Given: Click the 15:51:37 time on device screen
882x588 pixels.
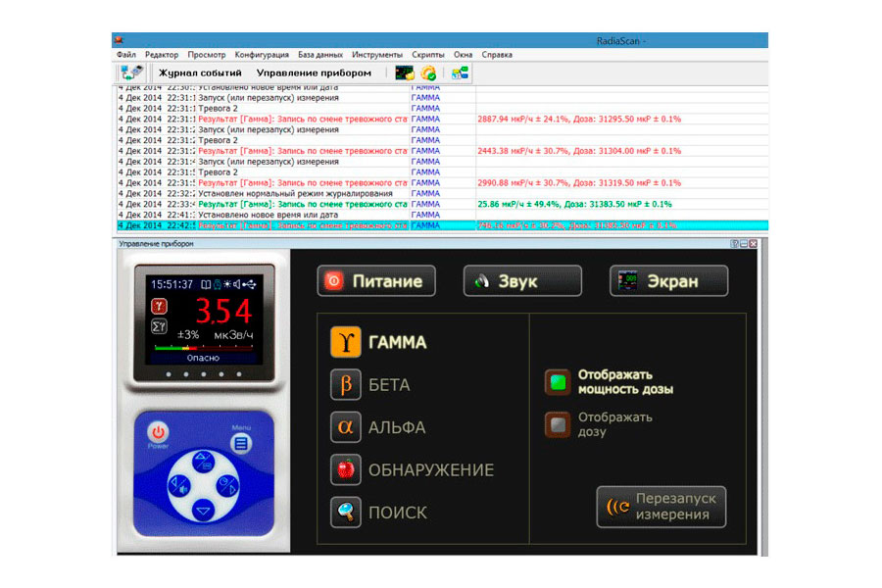Looking at the screenshot, I should [172, 285].
